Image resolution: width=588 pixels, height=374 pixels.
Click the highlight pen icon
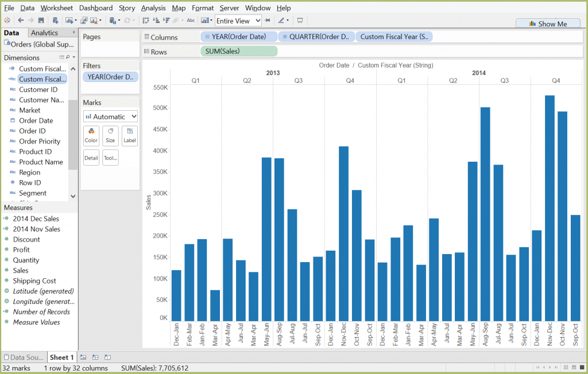click(281, 21)
